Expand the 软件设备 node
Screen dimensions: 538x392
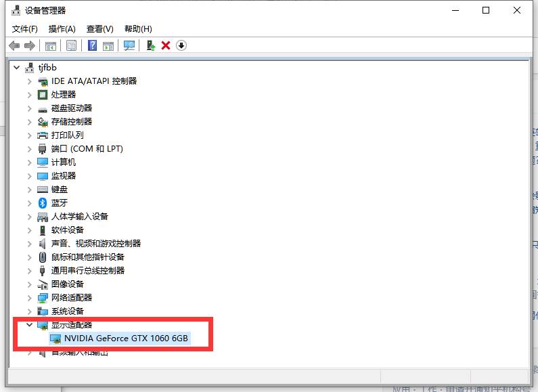point(30,230)
